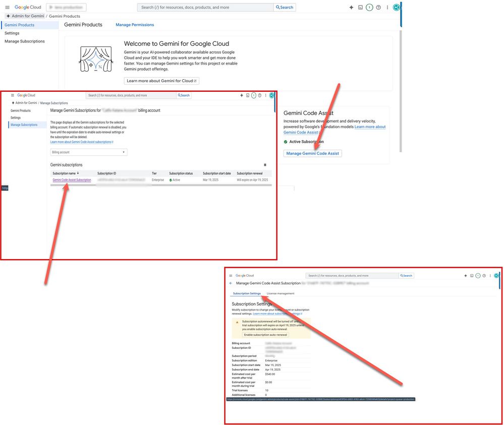Click the account avatar on Gemini Products page
The image size is (504, 425).
[x=397, y=7]
